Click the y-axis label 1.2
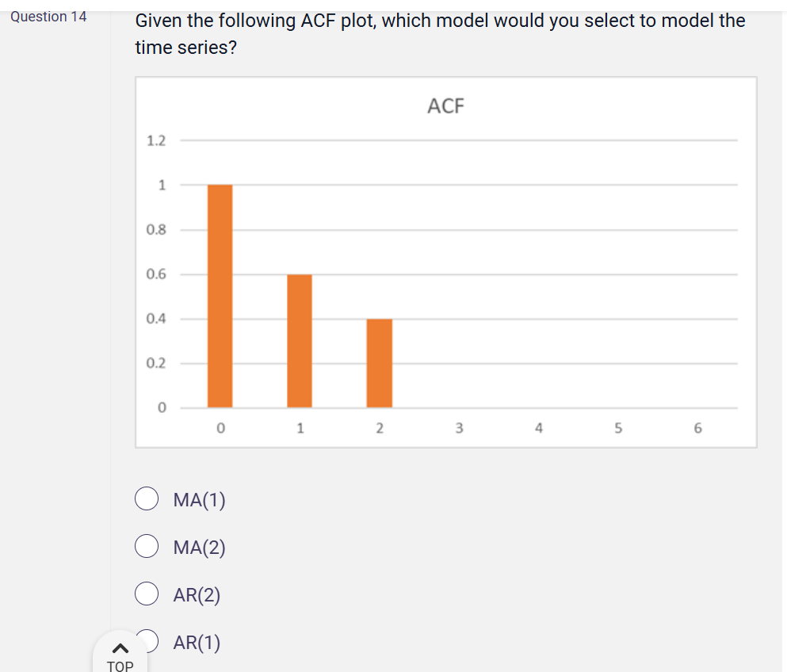787x672 pixels. point(156,141)
